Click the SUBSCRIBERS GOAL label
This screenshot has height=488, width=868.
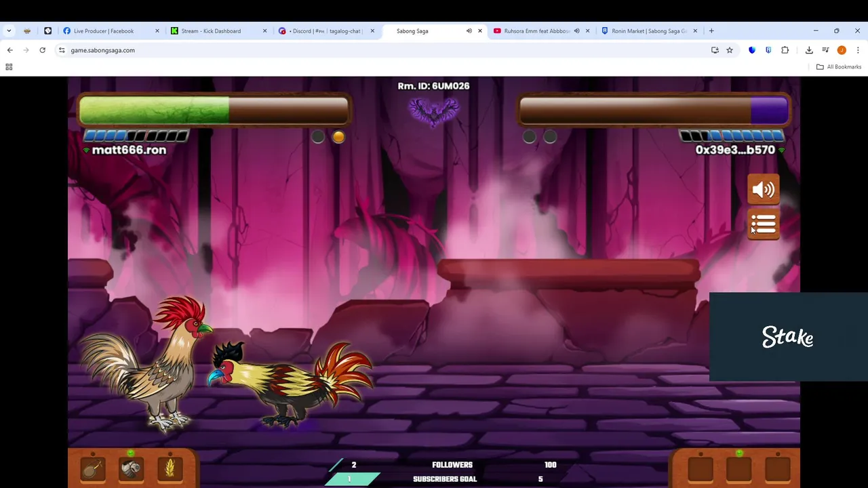click(x=445, y=479)
